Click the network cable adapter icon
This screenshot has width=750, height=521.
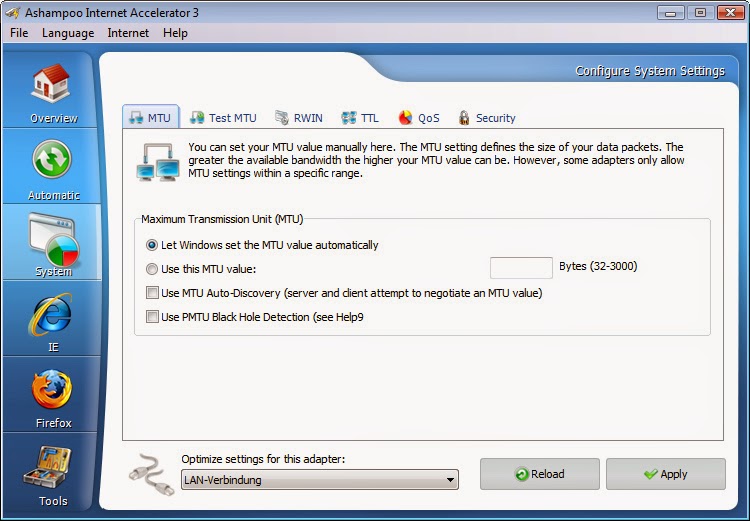[x=152, y=474]
